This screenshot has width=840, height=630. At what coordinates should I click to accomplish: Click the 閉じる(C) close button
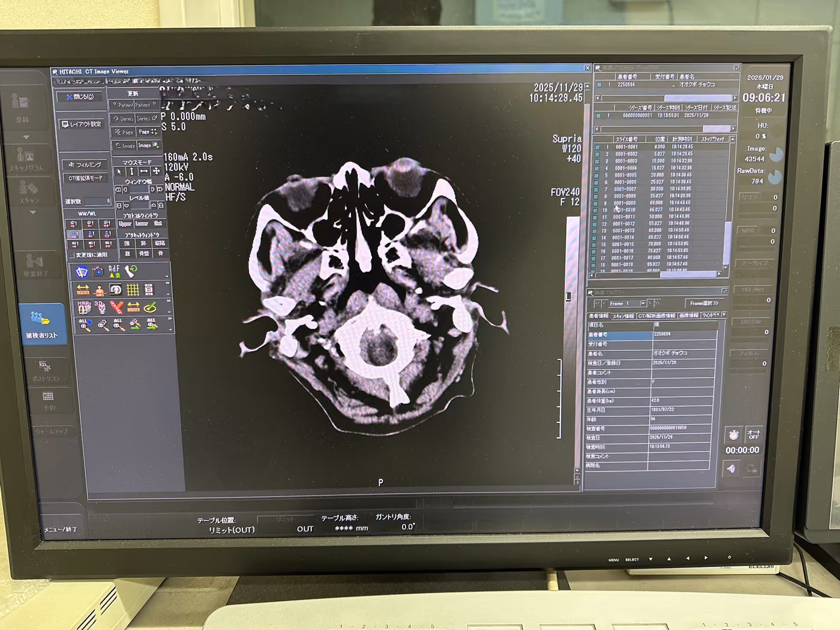pos(80,97)
